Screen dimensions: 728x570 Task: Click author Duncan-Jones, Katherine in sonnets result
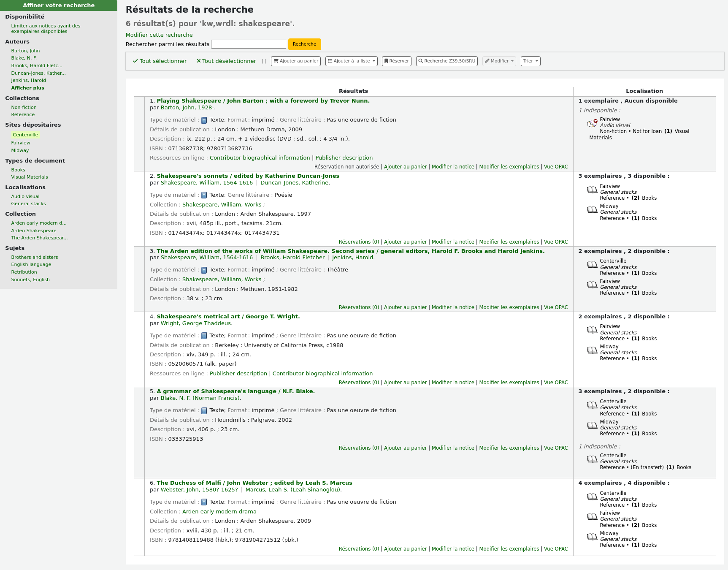click(x=295, y=183)
